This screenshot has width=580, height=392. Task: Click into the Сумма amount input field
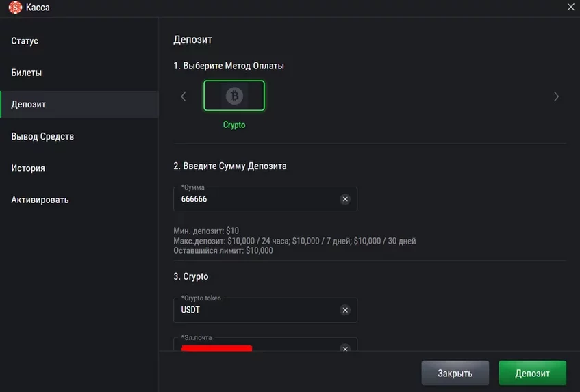[257, 199]
